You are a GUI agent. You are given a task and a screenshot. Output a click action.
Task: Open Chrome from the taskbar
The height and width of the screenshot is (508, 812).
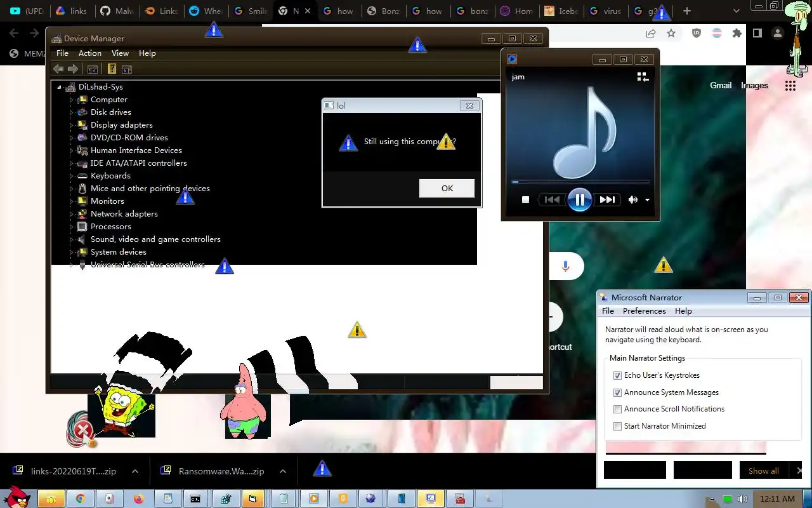(x=81, y=498)
